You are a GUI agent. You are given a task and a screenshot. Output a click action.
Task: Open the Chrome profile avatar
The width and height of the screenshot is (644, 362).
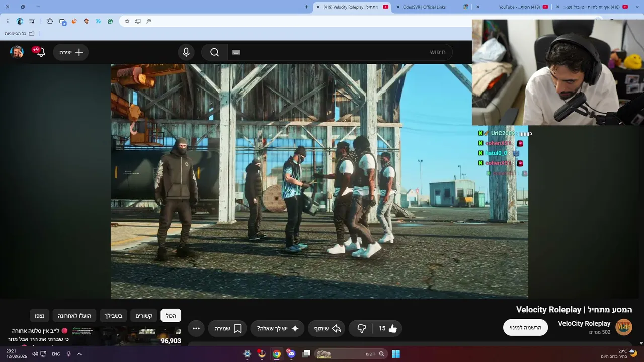[x=20, y=21]
